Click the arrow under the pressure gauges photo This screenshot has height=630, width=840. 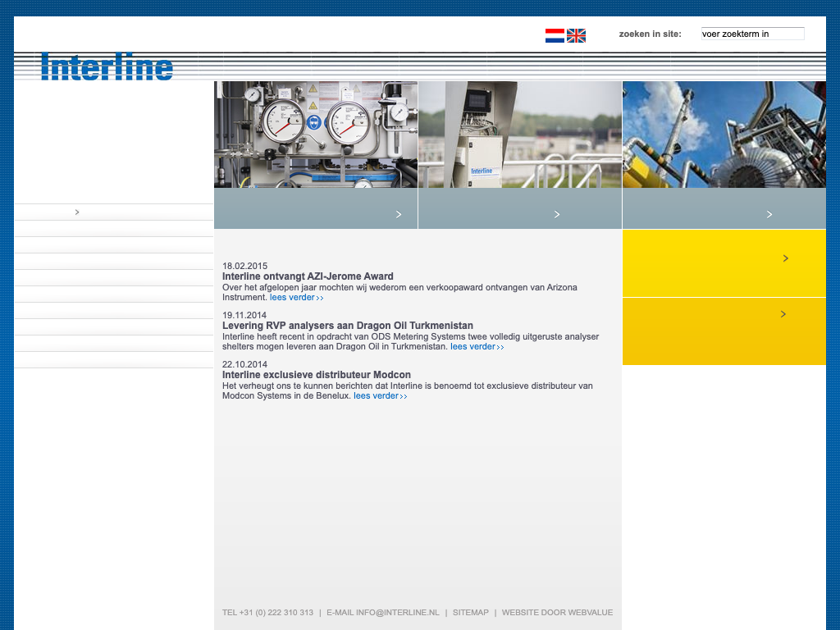(399, 214)
